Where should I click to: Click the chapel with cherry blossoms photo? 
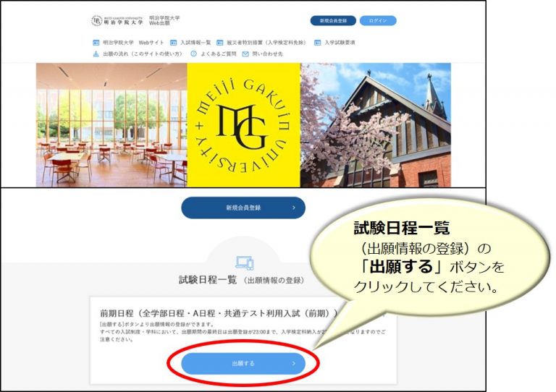pyautogui.click(x=376, y=125)
